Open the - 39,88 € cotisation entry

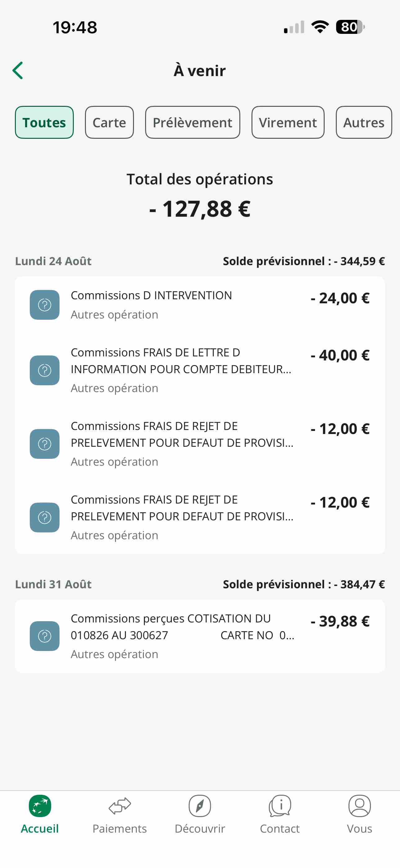200,636
